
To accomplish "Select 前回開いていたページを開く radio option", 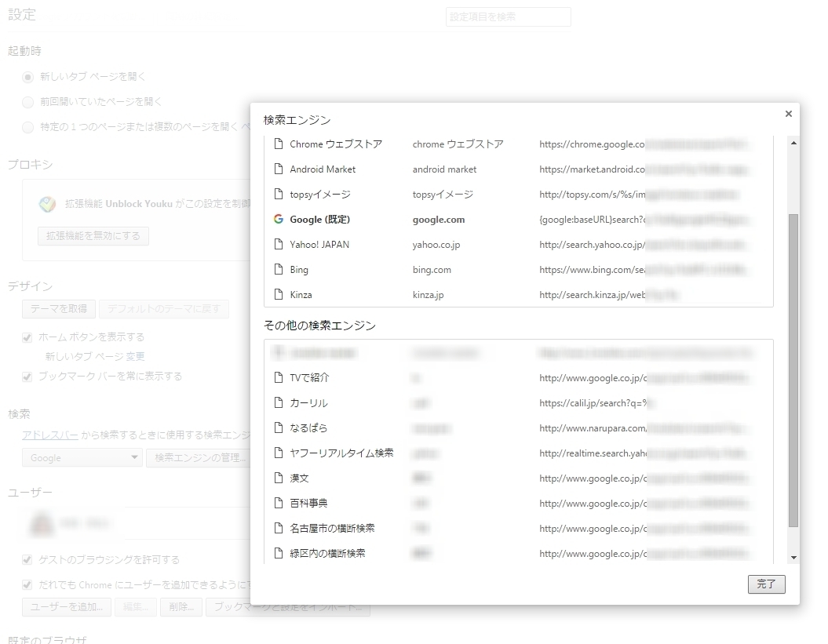I will 28,102.
